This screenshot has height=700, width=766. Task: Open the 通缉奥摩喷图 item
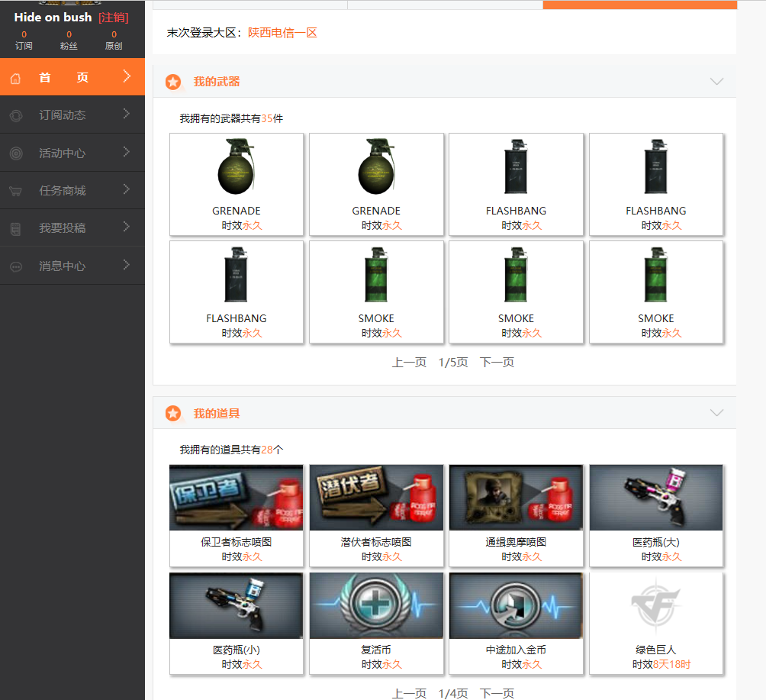[x=516, y=516]
